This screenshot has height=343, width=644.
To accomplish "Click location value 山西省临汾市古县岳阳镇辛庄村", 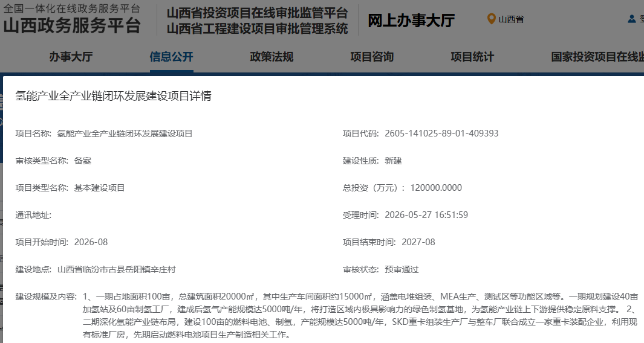I will (x=117, y=269).
